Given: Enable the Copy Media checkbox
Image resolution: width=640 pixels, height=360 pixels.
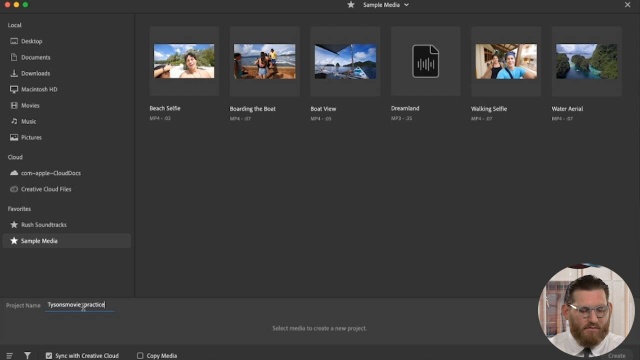Looking at the screenshot, I should coord(140,356).
